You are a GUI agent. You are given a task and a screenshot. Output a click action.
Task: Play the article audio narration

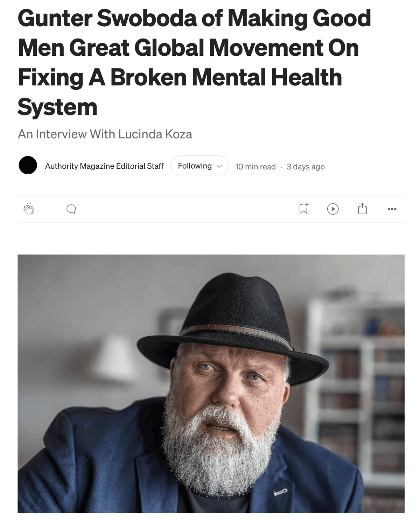point(333,209)
